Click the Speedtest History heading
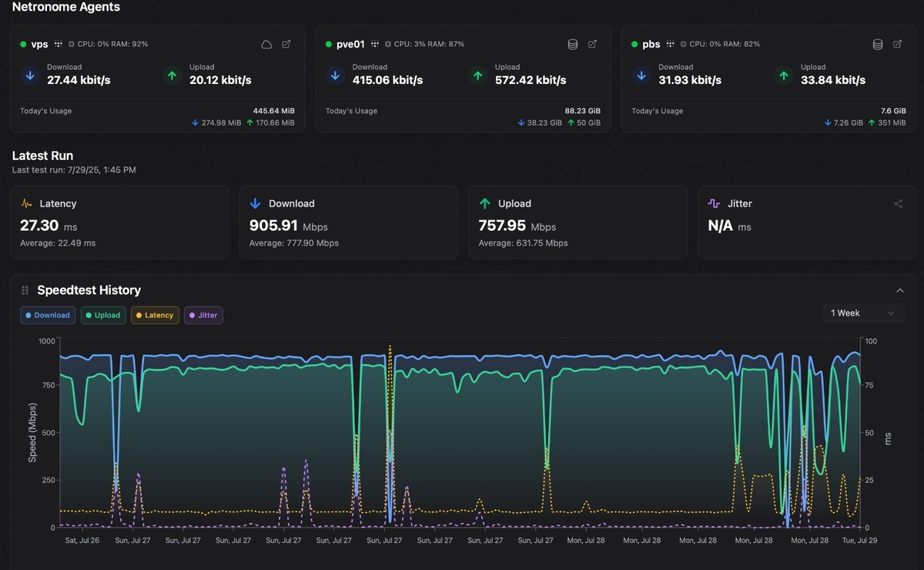924x570 pixels. pos(89,290)
